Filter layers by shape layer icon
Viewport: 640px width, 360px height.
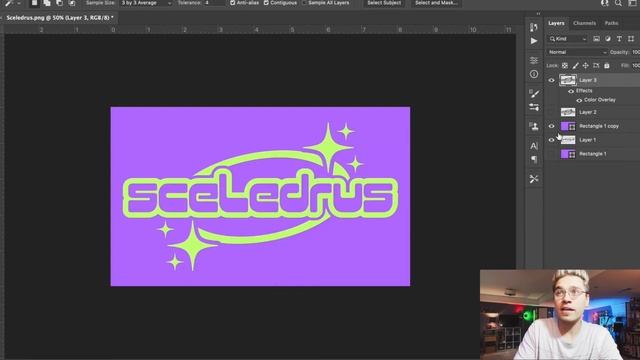pyautogui.click(x=631, y=39)
